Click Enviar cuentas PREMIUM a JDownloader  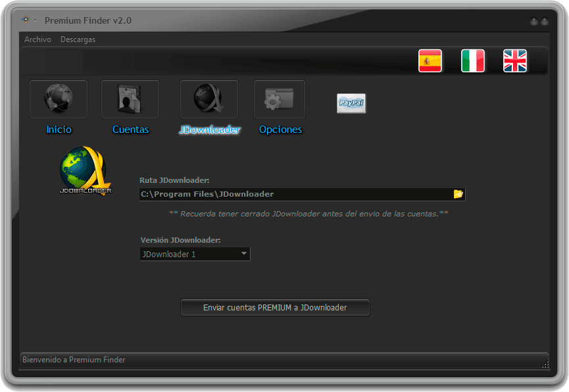[x=275, y=307]
